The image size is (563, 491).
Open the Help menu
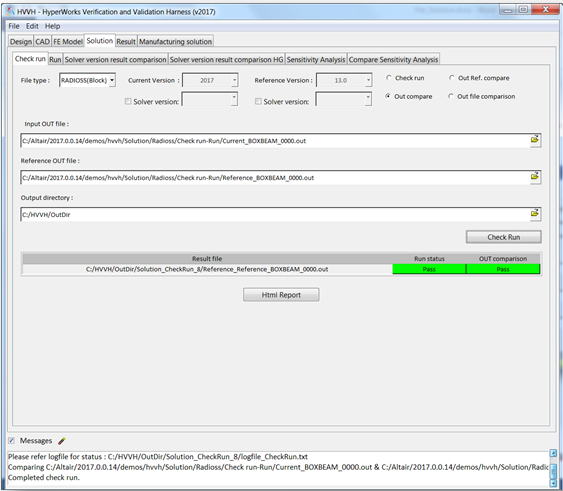[52, 26]
